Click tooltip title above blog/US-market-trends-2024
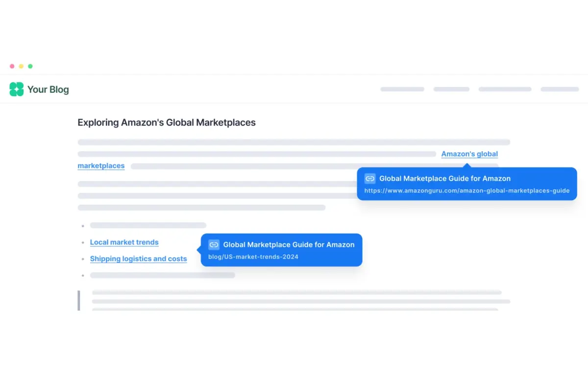This screenshot has height=368, width=588. click(x=289, y=244)
